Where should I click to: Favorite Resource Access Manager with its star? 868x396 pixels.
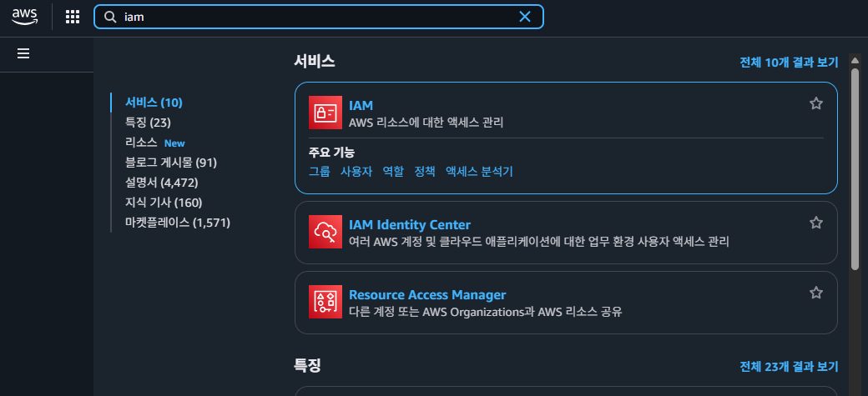point(816,293)
